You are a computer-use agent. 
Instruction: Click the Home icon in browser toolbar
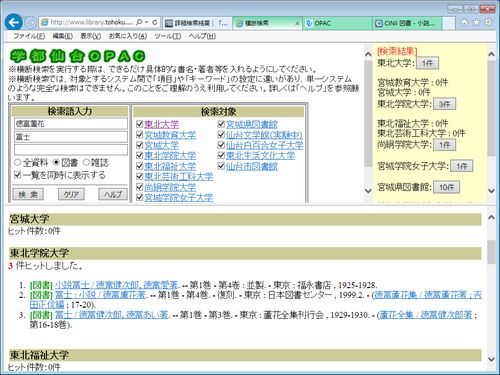[464, 22]
